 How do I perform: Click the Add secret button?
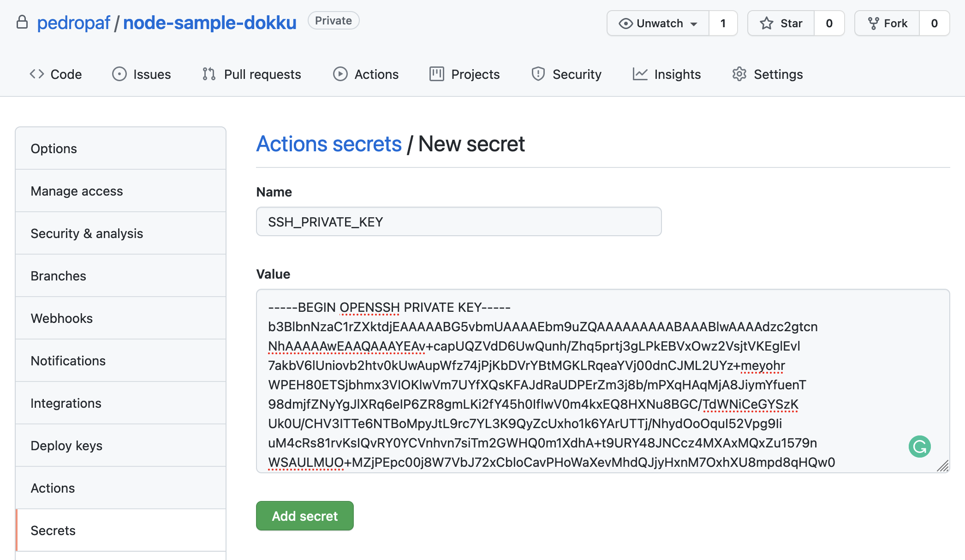(304, 516)
